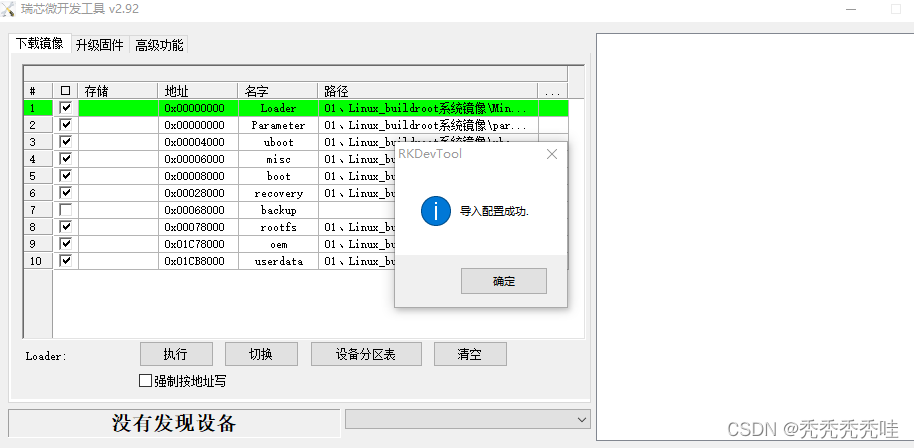This screenshot has height=448, width=914.
Task: Click the 路径 column header
Action: [428, 91]
